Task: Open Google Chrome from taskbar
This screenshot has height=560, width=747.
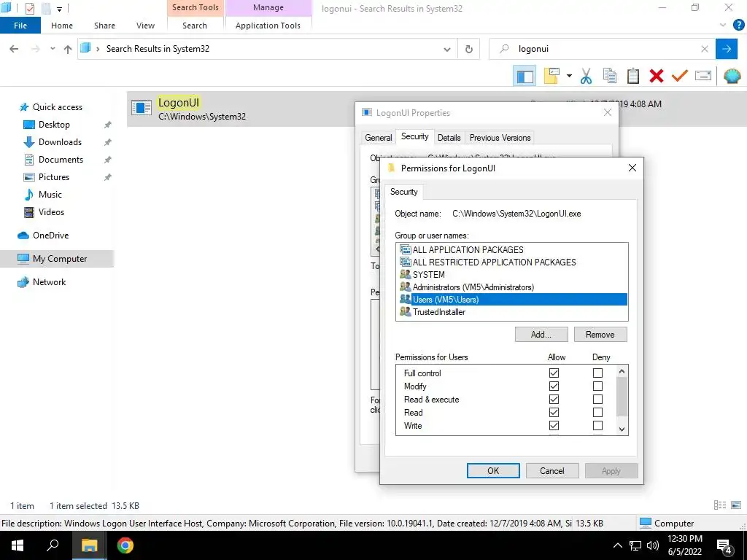Action: (x=125, y=545)
